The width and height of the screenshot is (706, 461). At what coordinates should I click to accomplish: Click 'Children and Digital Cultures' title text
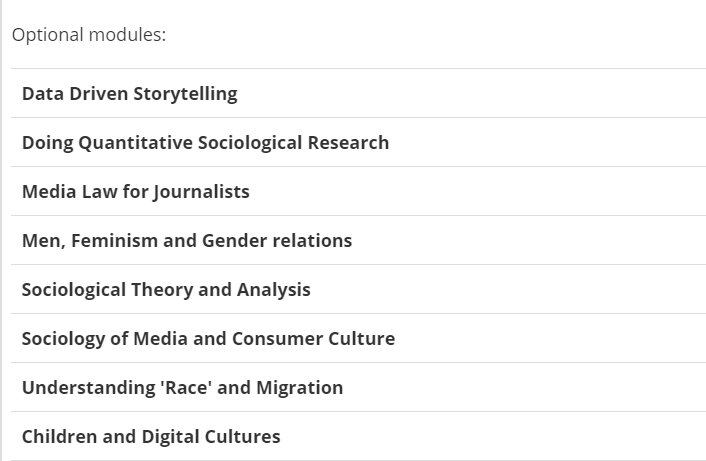coord(151,436)
